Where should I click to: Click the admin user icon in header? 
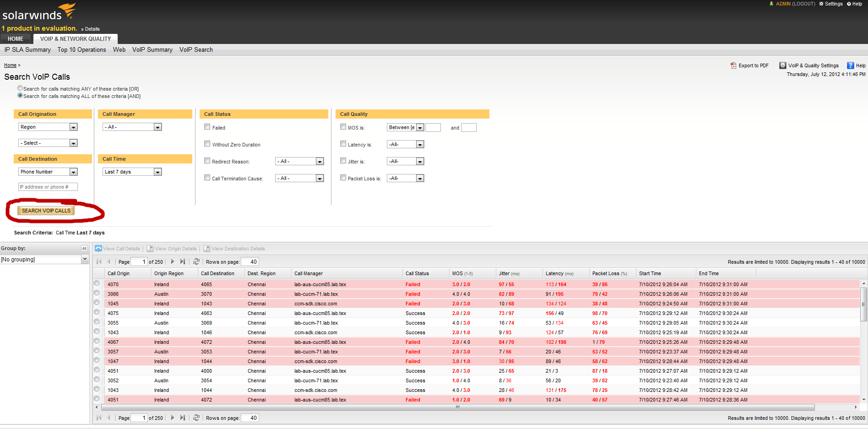coord(772,4)
